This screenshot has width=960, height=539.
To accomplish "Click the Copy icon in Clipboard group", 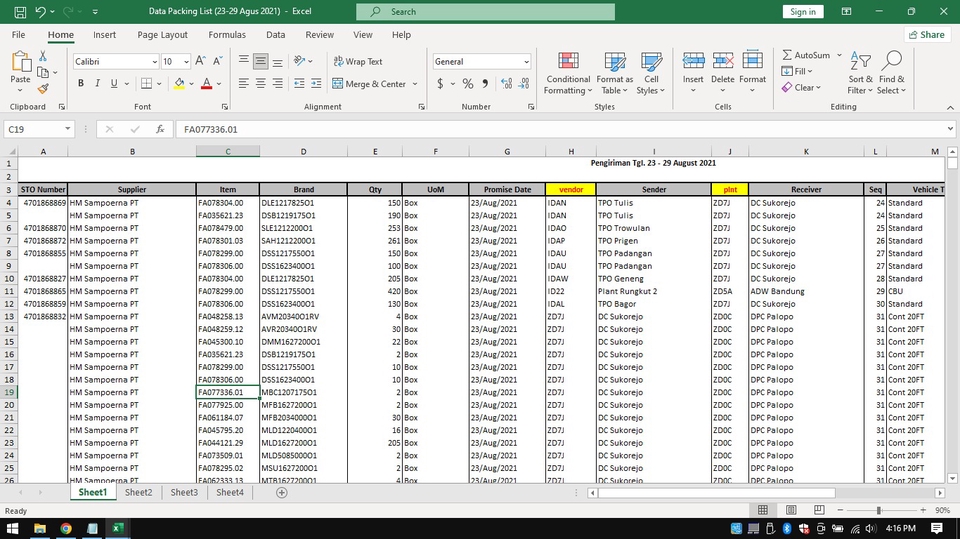I will (43, 72).
